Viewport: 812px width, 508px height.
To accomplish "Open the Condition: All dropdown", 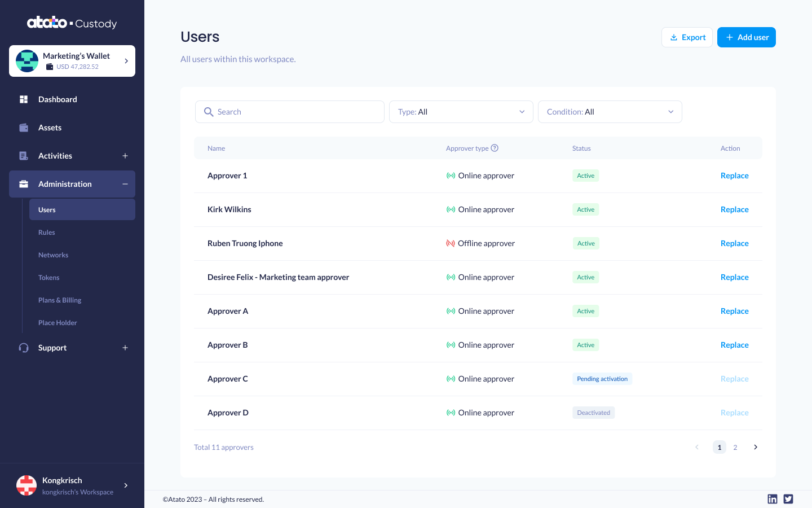I will tap(610, 112).
